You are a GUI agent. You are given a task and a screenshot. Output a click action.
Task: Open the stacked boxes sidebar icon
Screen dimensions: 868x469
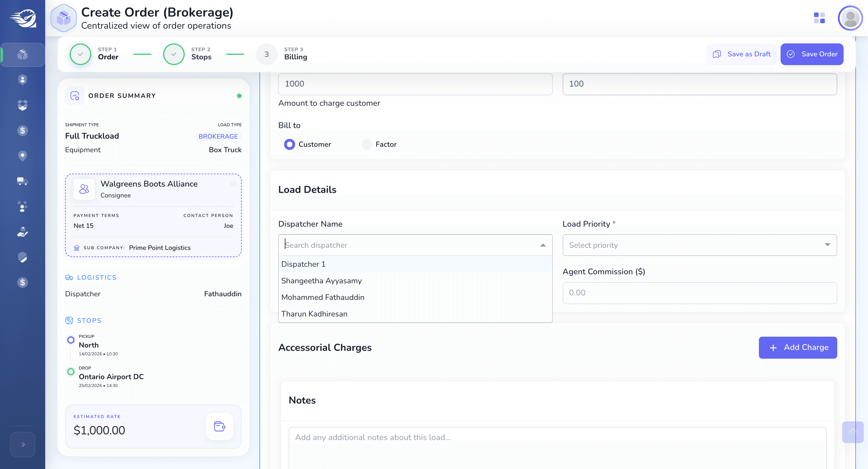(x=23, y=105)
